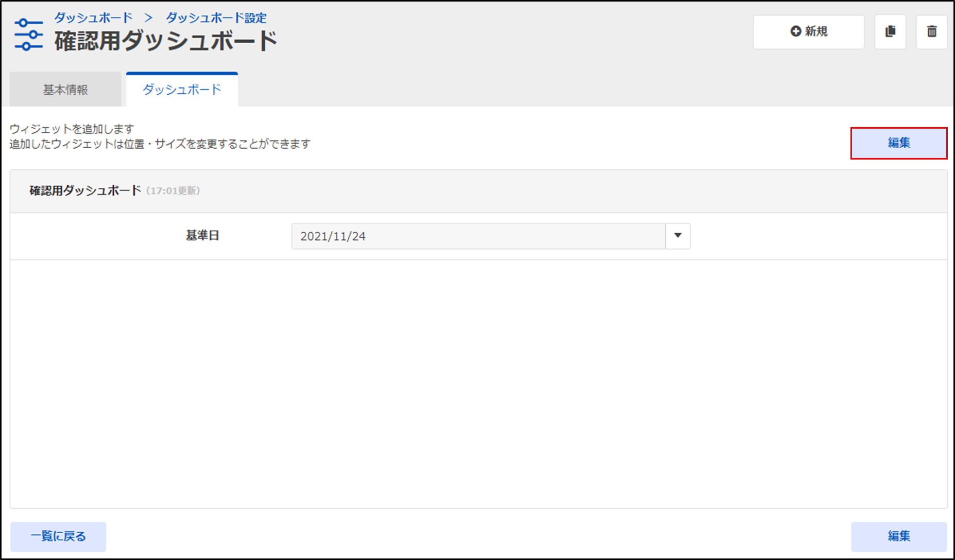Click the 17:01更新 timestamp text
The width and height of the screenshot is (955, 560).
coord(173,191)
